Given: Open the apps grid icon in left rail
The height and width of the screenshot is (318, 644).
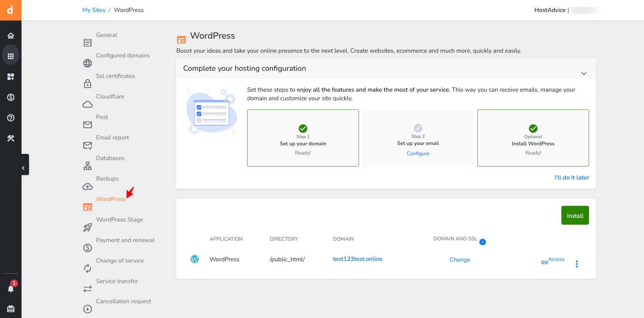Looking at the screenshot, I should (11, 56).
